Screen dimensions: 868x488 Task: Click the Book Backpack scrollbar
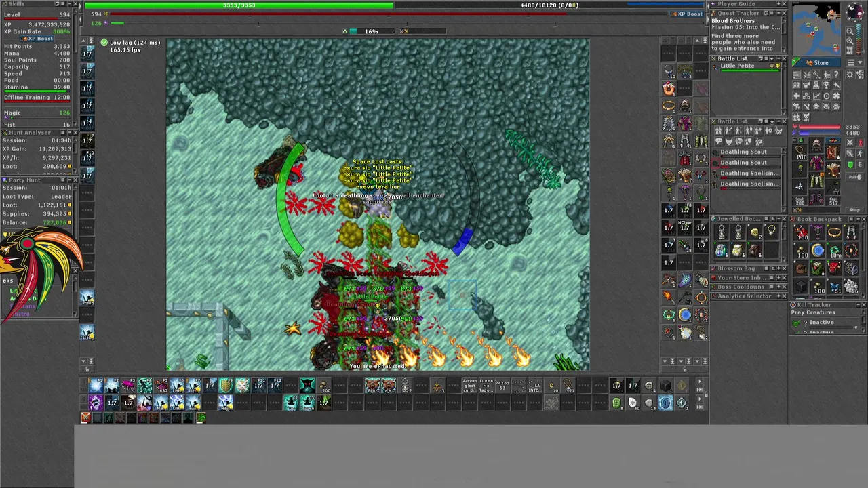coord(863,261)
